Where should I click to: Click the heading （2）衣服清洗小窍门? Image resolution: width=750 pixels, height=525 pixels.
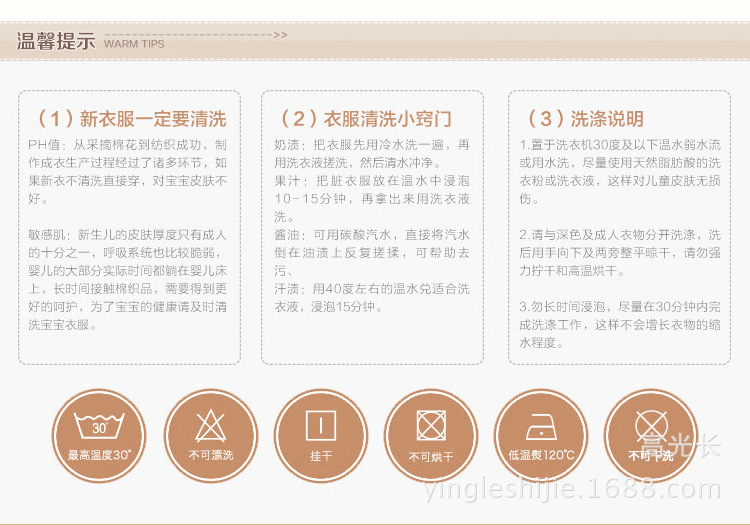click(366, 119)
